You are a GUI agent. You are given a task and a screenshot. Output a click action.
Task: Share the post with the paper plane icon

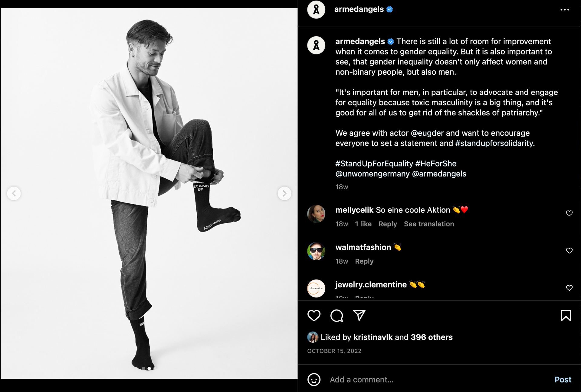click(359, 315)
